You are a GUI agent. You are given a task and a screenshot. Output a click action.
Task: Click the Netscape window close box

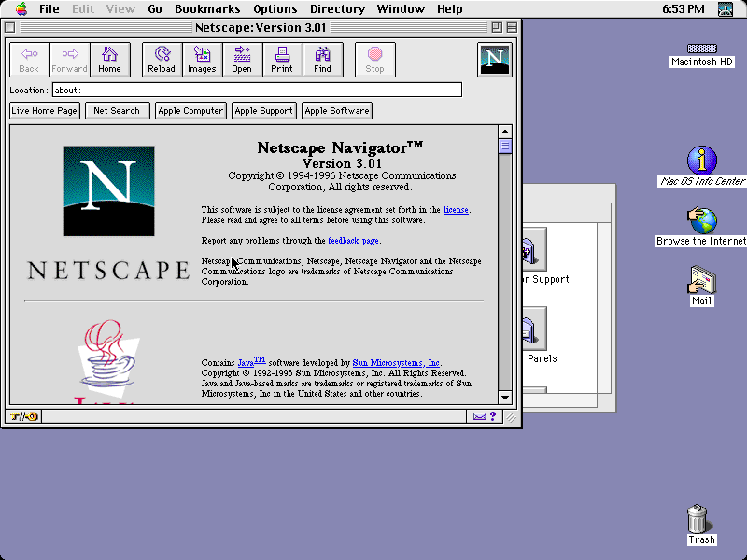click(9, 28)
